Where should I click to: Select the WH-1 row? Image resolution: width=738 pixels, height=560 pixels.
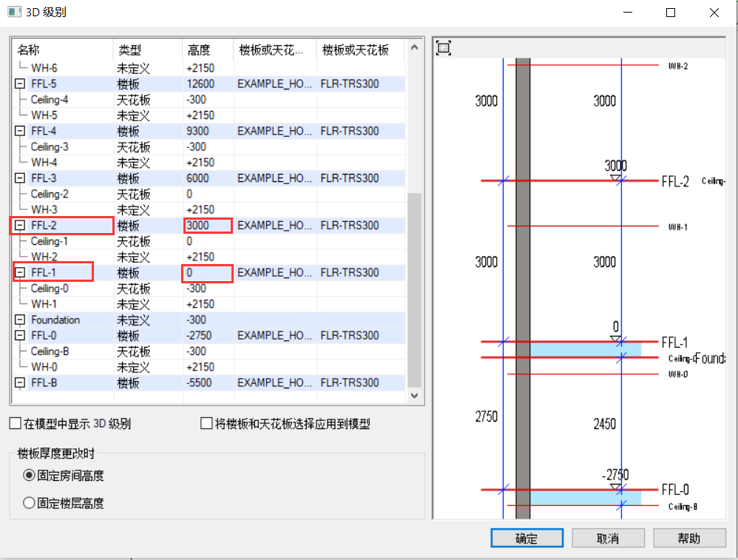pos(208,304)
